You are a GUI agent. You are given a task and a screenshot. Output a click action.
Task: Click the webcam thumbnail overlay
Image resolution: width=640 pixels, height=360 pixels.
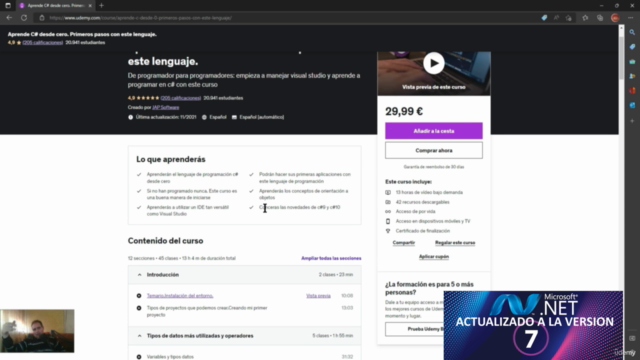point(37,331)
